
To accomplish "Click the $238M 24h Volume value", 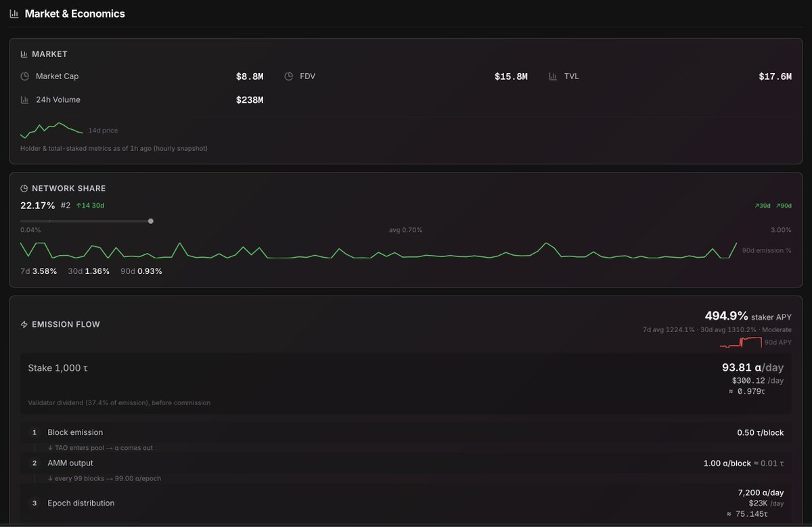I will coord(250,100).
